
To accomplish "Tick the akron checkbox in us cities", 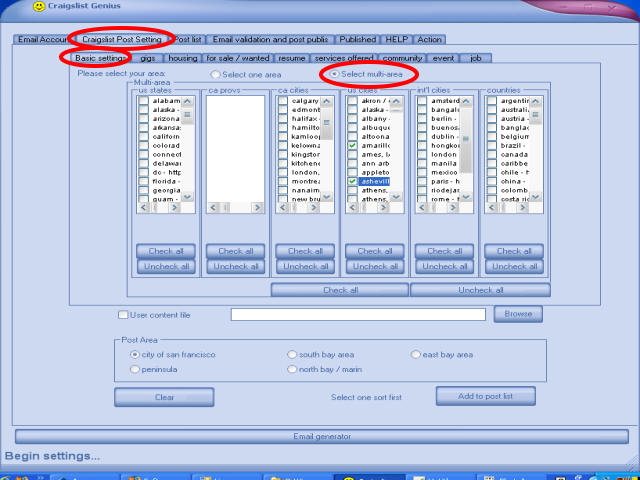I will coord(352,101).
